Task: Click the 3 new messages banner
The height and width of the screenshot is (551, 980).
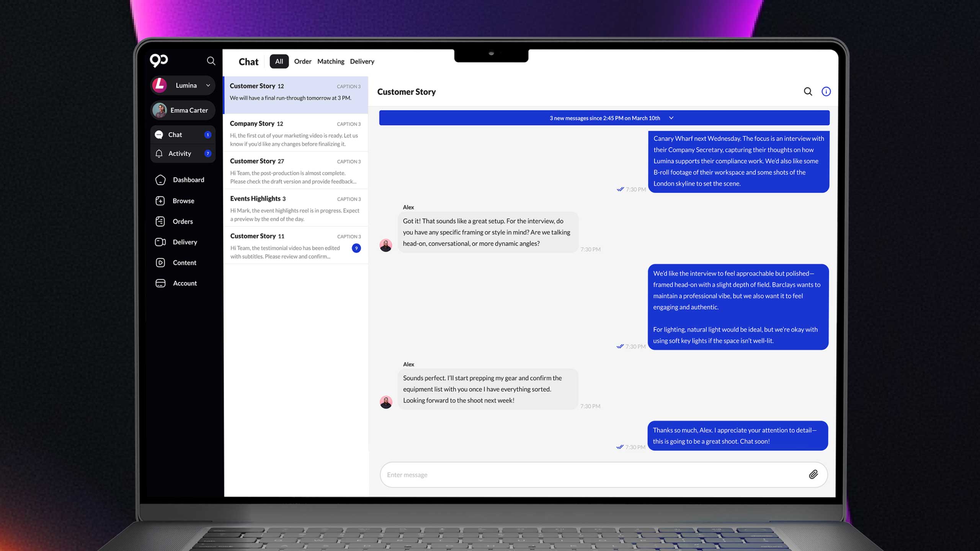Action: point(604,118)
